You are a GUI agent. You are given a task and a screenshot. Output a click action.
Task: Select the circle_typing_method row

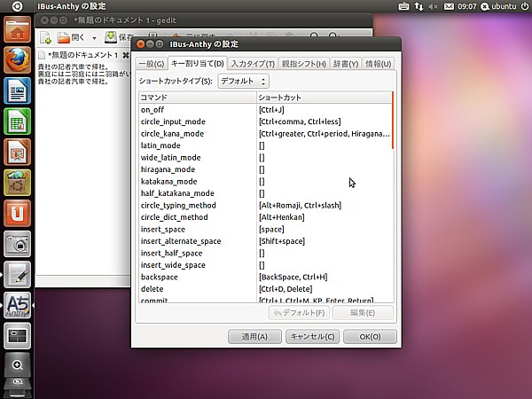265,206
